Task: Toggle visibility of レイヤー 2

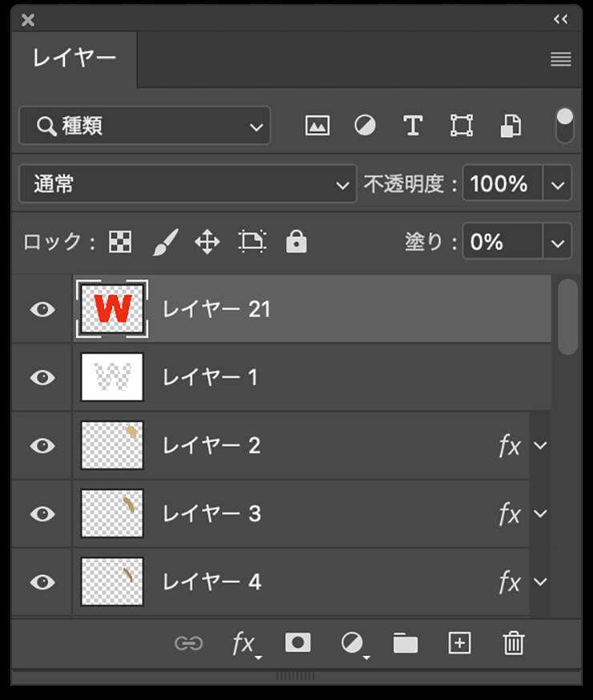Action: pyautogui.click(x=42, y=446)
